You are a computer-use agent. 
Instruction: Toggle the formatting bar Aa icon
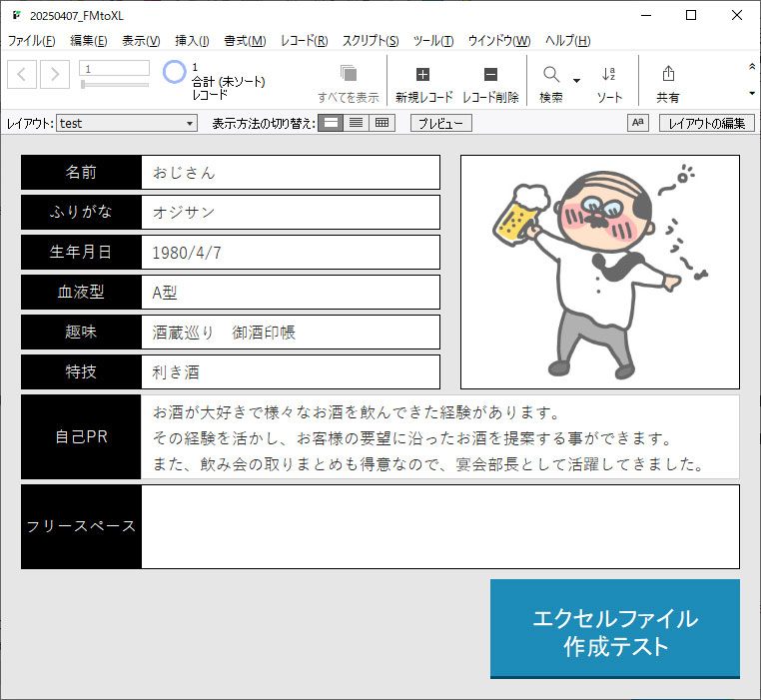pos(638,123)
